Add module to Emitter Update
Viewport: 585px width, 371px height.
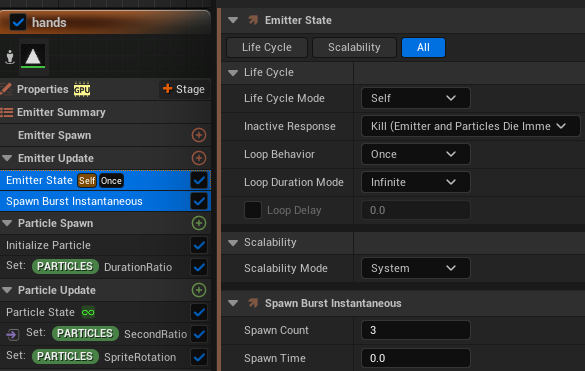click(198, 158)
